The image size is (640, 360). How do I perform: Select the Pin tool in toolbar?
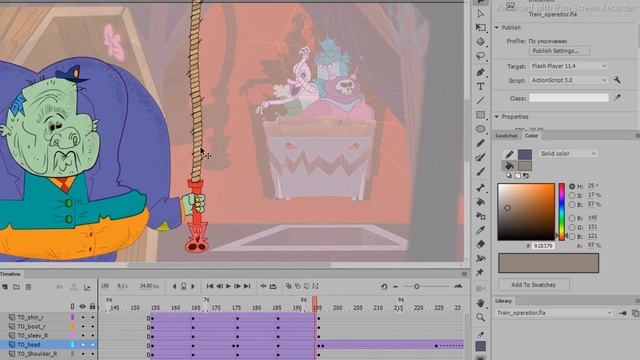(x=481, y=272)
